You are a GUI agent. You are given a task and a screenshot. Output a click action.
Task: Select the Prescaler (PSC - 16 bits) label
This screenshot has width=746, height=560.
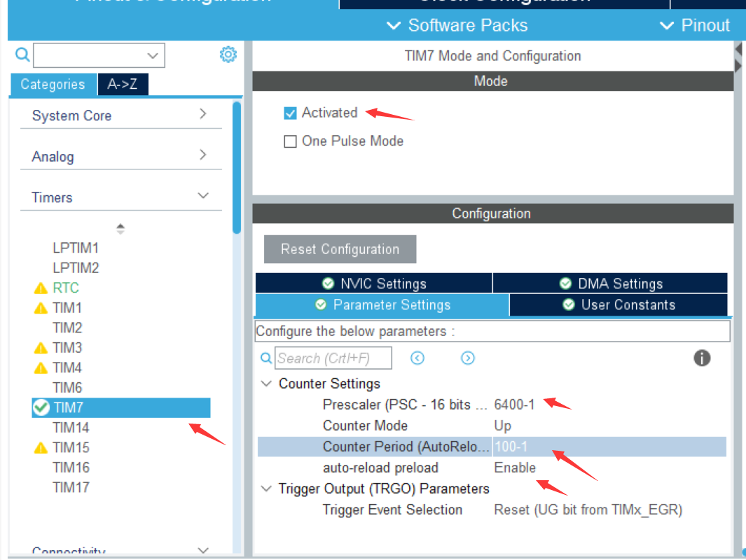(405, 405)
